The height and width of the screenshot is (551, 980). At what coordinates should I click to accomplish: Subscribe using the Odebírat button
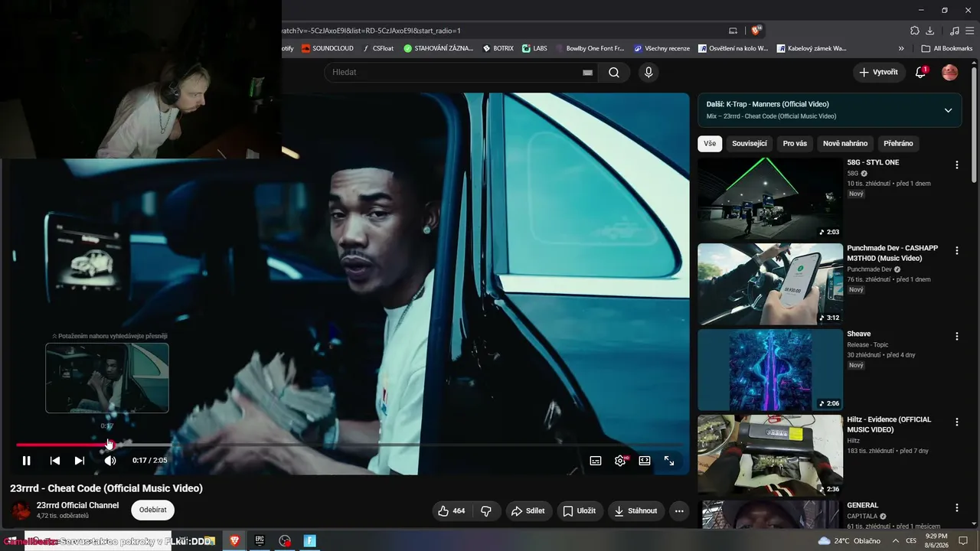(x=153, y=510)
